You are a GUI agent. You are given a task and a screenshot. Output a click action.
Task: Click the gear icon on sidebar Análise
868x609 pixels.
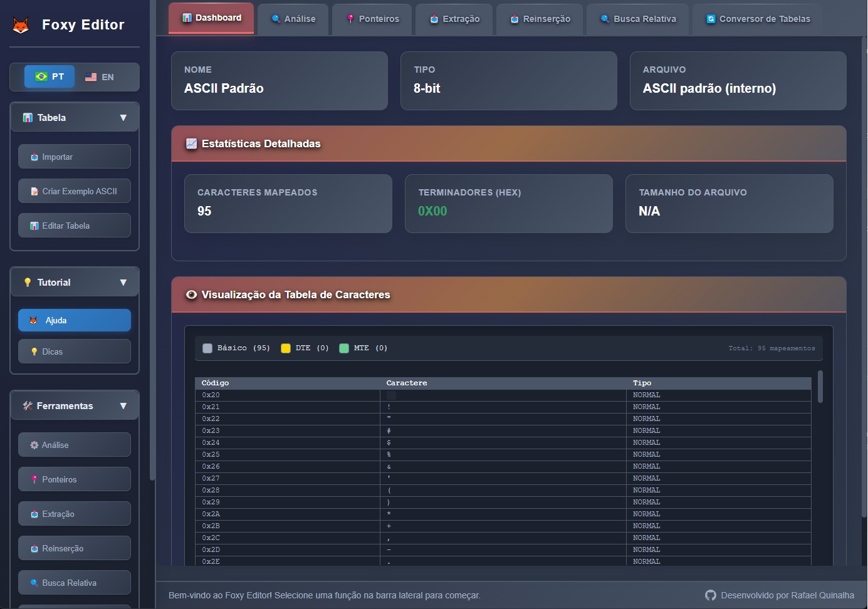(x=34, y=445)
